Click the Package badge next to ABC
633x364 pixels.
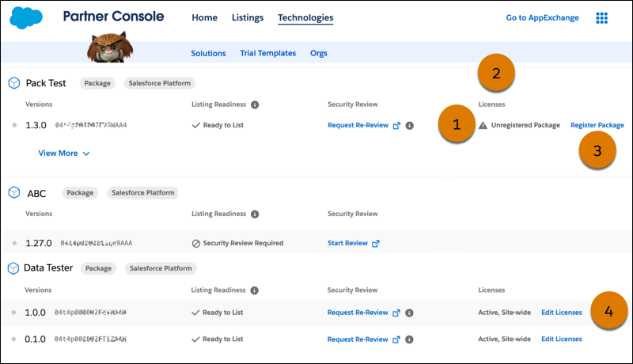point(80,193)
